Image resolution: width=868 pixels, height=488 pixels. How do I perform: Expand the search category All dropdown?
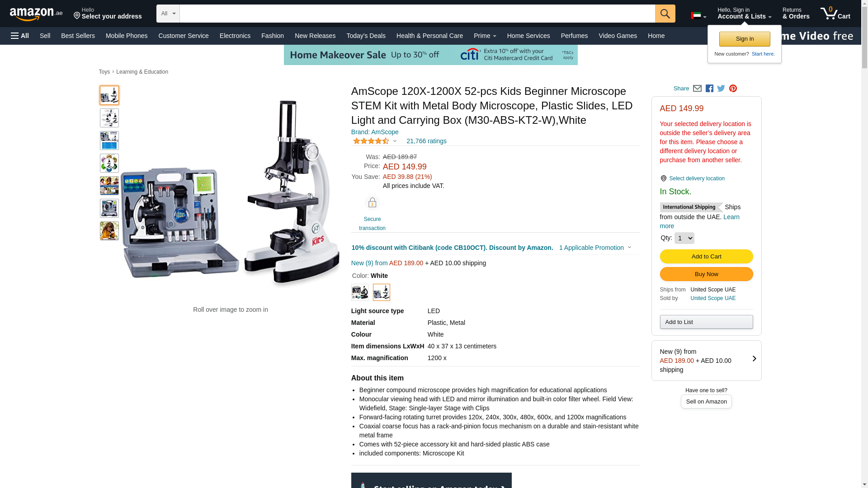pos(168,14)
